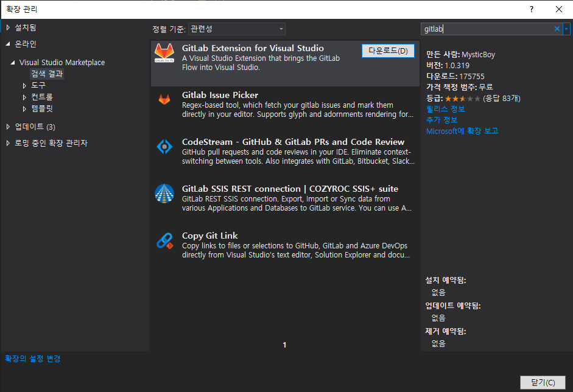Click the download count 175755
The height and width of the screenshot is (392, 573).
(x=472, y=76)
